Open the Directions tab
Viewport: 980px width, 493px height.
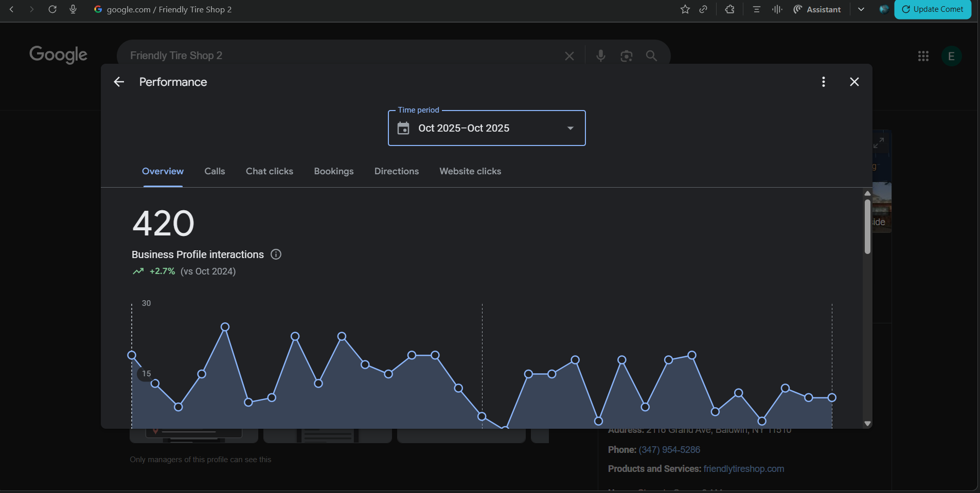[x=397, y=171]
